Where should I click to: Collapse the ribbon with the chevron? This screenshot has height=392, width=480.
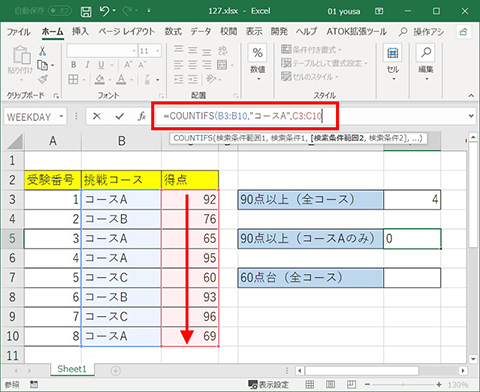coord(471,96)
